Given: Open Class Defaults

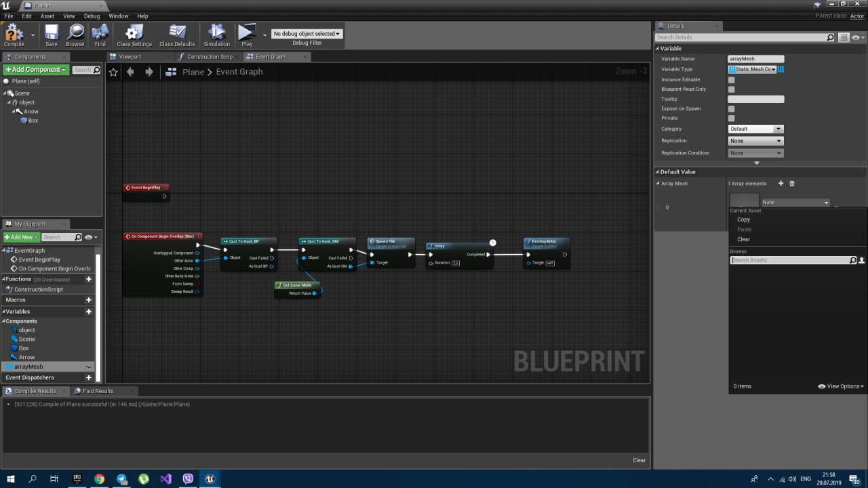Looking at the screenshot, I should (177, 35).
